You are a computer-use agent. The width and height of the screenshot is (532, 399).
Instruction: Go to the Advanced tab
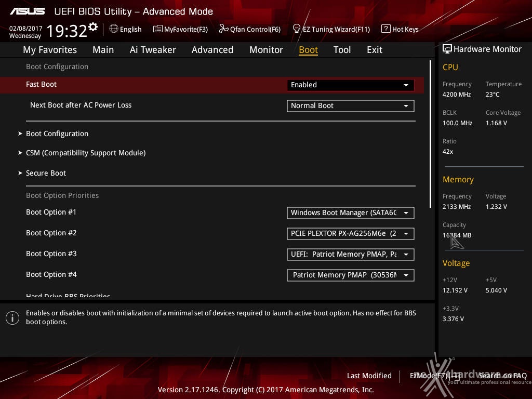pyautogui.click(x=212, y=50)
